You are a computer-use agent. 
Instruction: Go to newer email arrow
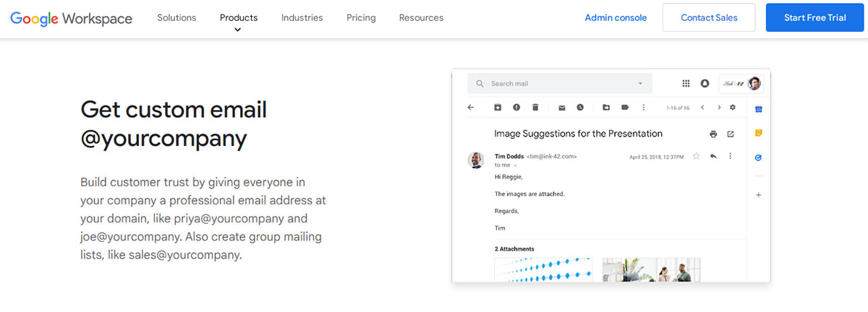click(702, 108)
